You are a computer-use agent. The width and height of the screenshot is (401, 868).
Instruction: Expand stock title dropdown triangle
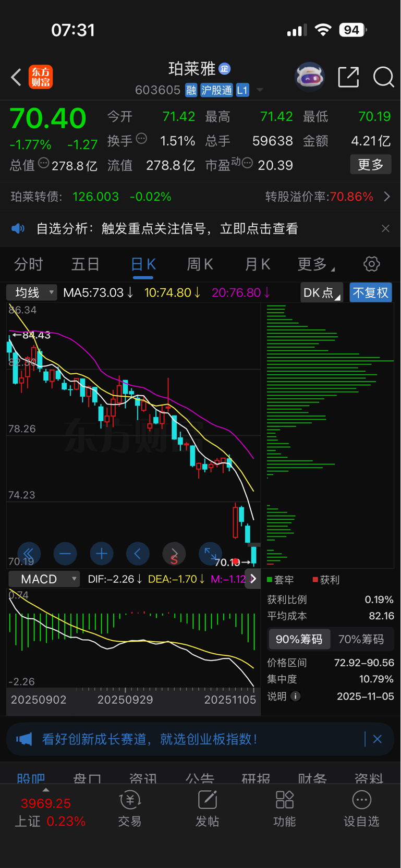[260, 90]
